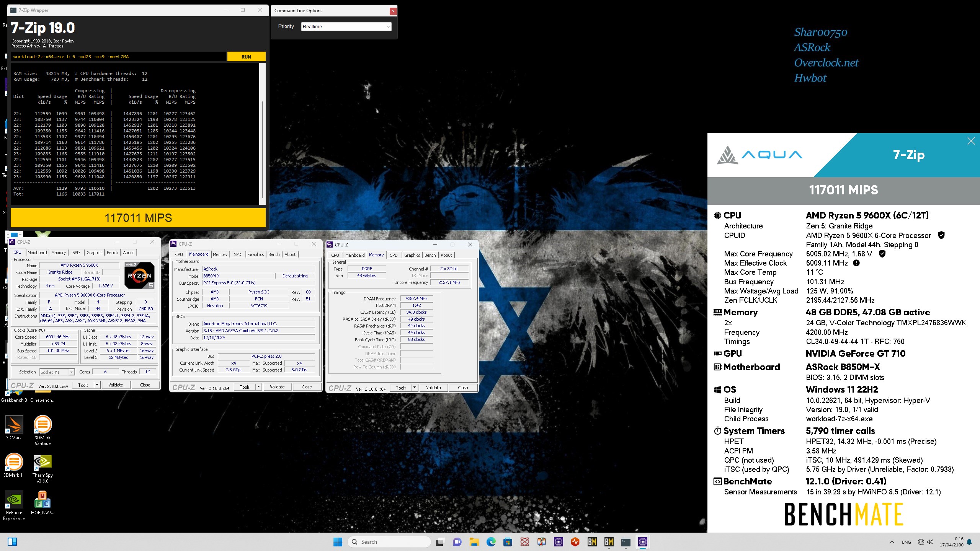980x551 pixels.
Task: Click the ENG language indicator in the taskbar
Action: (906, 542)
